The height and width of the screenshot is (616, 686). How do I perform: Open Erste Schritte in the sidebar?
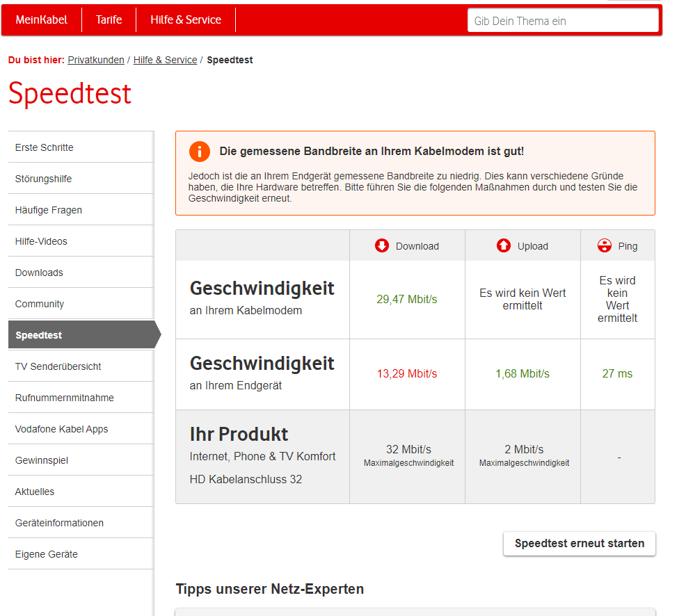pyautogui.click(x=81, y=147)
